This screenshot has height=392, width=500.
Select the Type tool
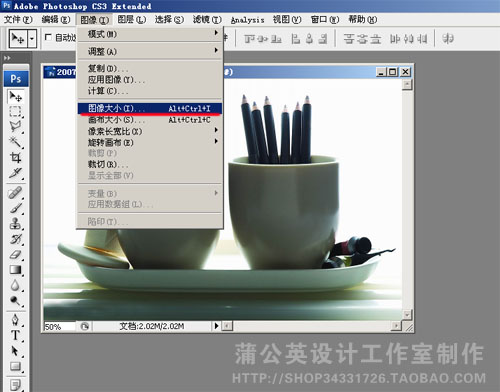click(15, 335)
